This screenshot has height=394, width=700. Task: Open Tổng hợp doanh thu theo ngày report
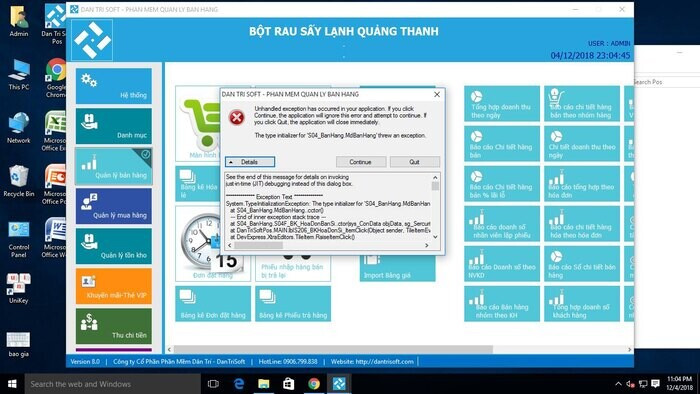tap(502, 104)
